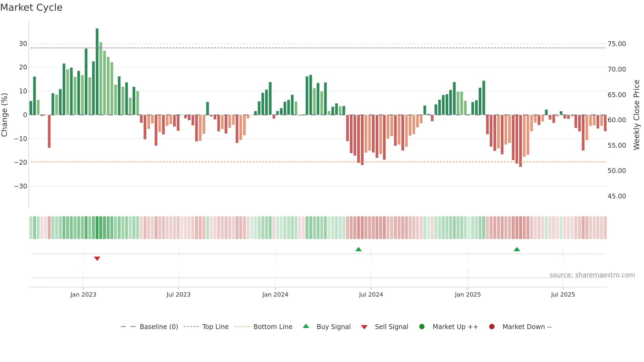Click the Jul 2024 axis label

[x=371, y=294]
